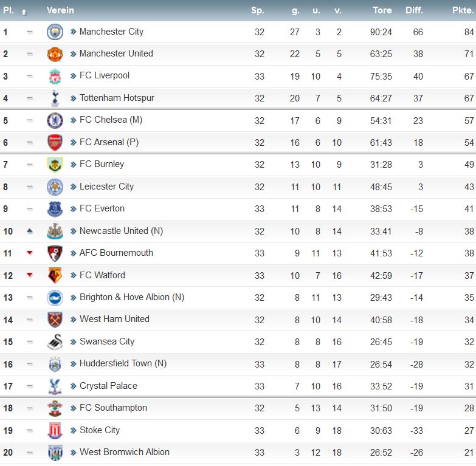
Task: Open the West Bromwich Albion link
Action: pyautogui.click(x=125, y=452)
